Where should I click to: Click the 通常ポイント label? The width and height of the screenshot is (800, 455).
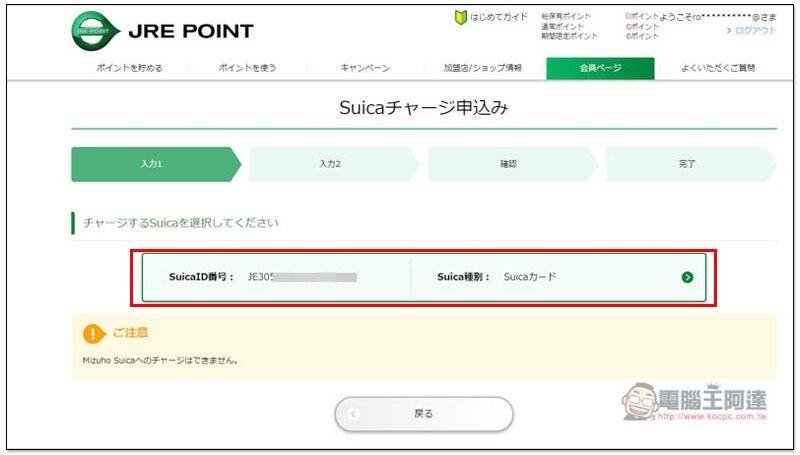563,27
